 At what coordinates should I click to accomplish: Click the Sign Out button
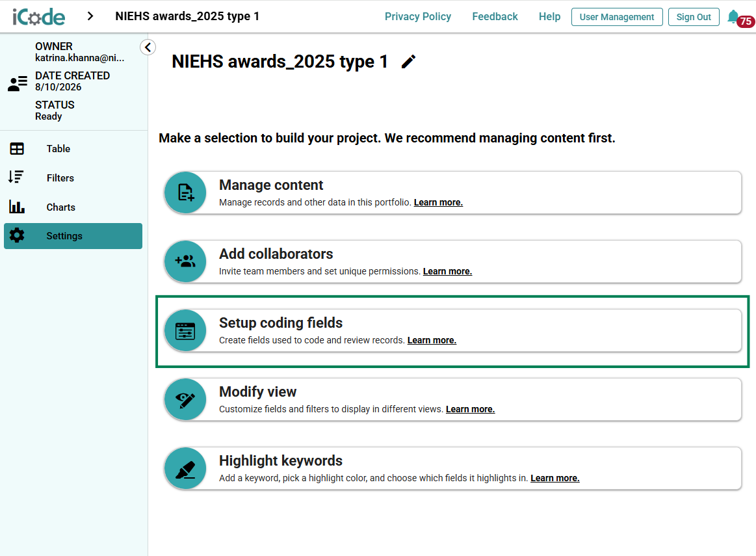coord(694,17)
